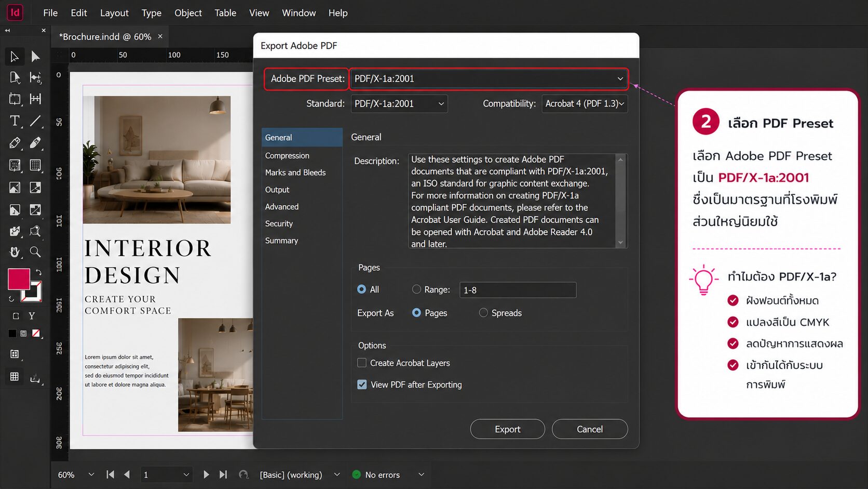Select the Direct Selection tool

[x=35, y=56]
